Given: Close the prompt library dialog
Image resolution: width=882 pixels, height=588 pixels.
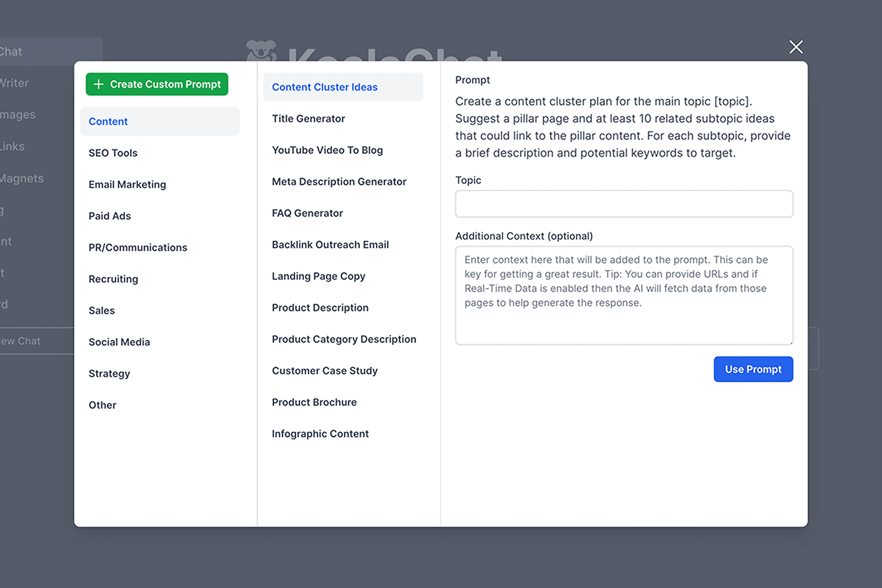Looking at the screenshot, I should tap(796, 47).
